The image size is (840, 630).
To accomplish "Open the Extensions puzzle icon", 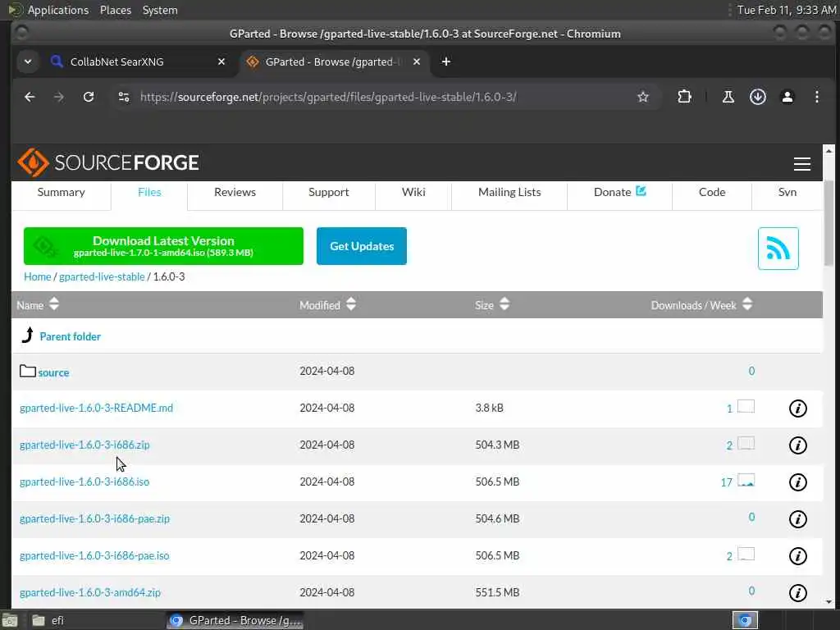I will pyautogui.click(x=684, y=97).
